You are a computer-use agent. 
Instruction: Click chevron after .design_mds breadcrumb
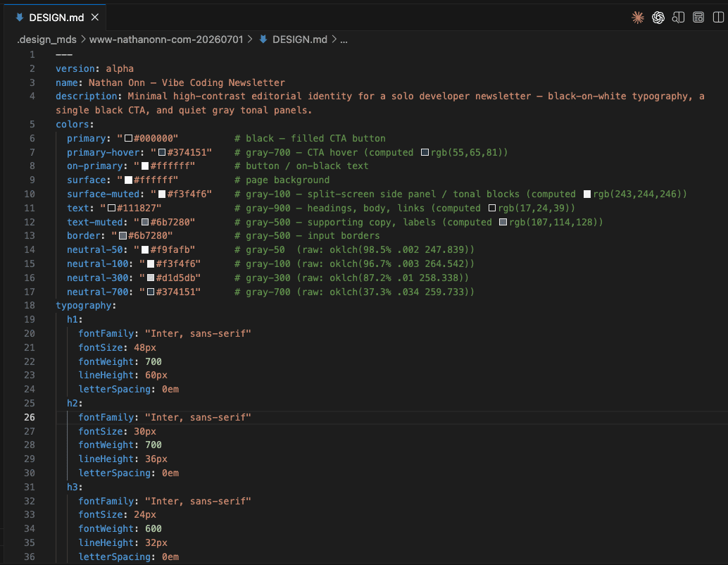point(83,39)
